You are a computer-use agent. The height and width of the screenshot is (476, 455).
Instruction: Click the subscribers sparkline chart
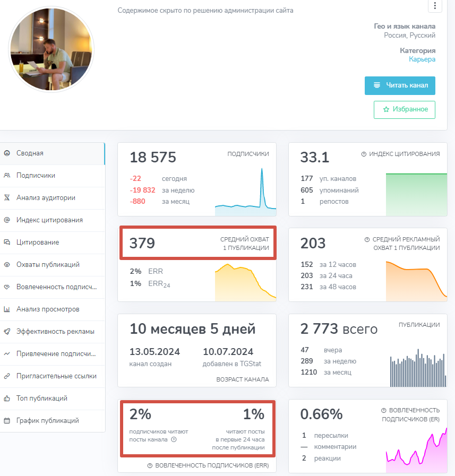pos(245,192)
